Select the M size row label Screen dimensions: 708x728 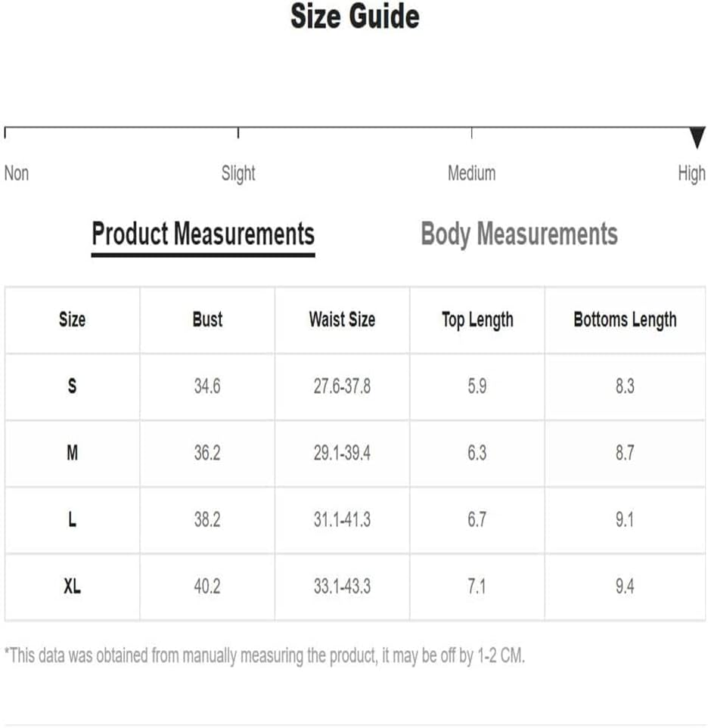(x=72, y=453)
